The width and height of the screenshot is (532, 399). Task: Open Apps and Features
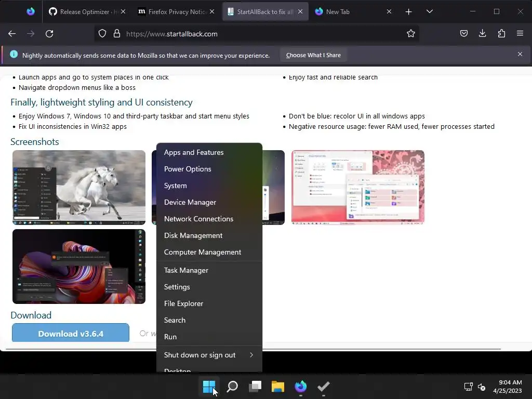tap(209, 152)
